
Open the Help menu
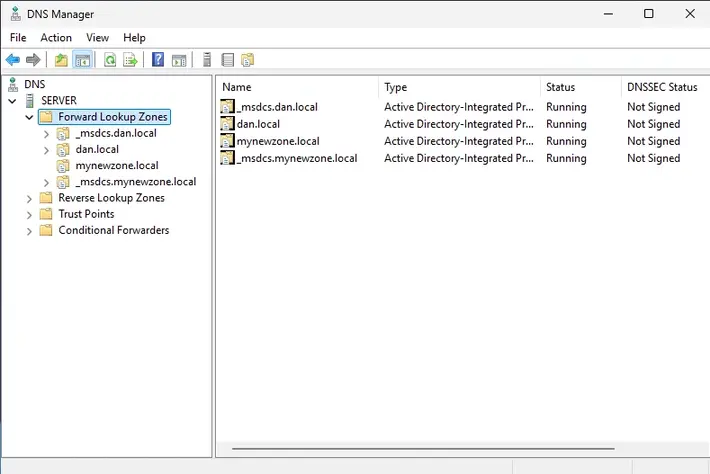coord(134,38)
